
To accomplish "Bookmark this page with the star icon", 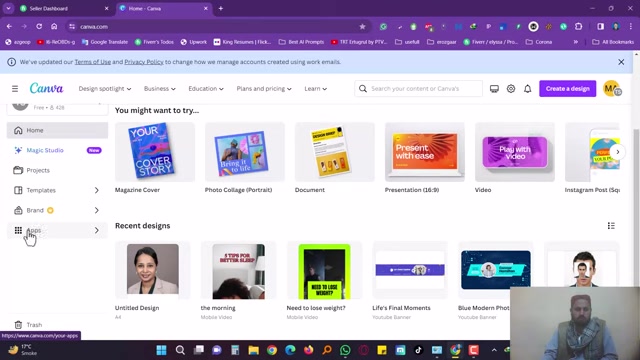I will pos(362,27).
